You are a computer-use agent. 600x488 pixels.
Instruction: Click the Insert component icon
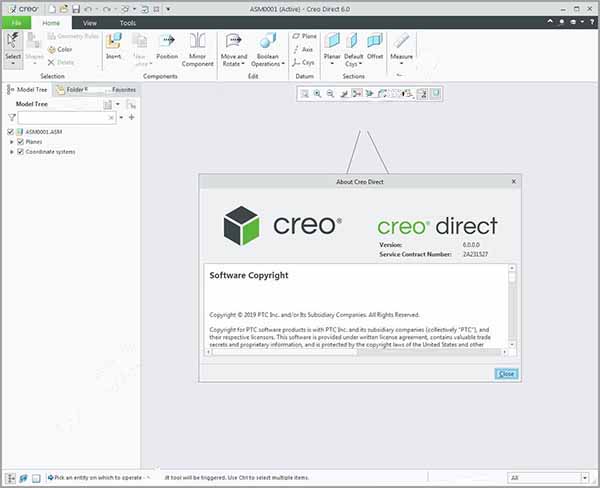click(x=114, y=41)
